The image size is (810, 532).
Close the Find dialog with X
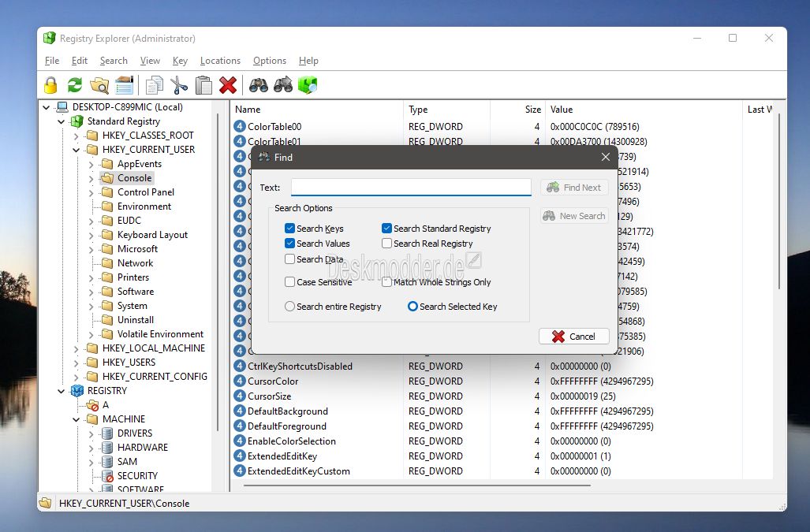[606, 157]
